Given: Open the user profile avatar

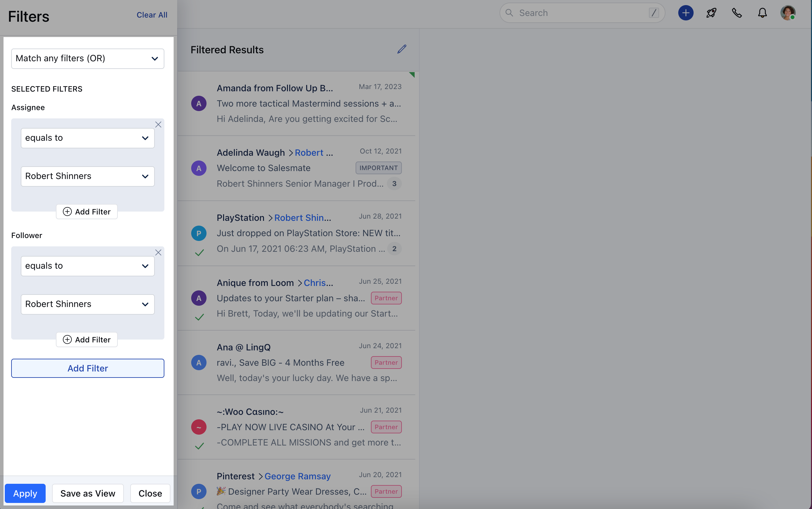Looking at the screenshot, I should (x=787, y=13).
